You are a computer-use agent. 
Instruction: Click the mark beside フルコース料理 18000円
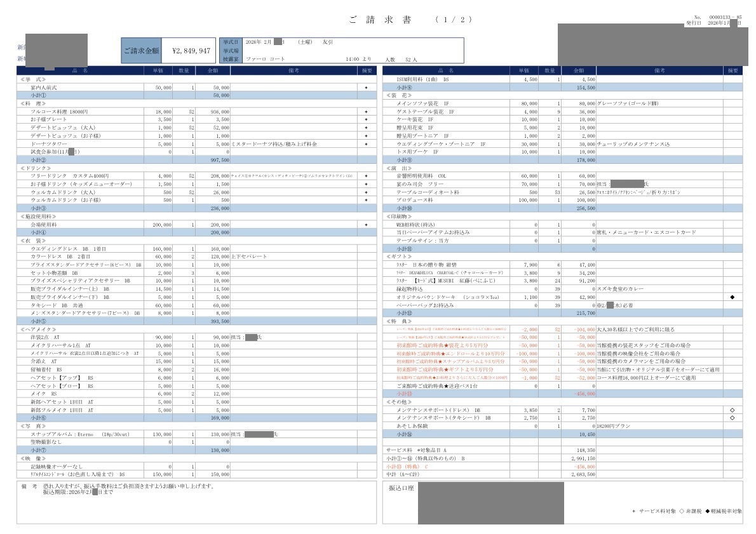(366, 111)
